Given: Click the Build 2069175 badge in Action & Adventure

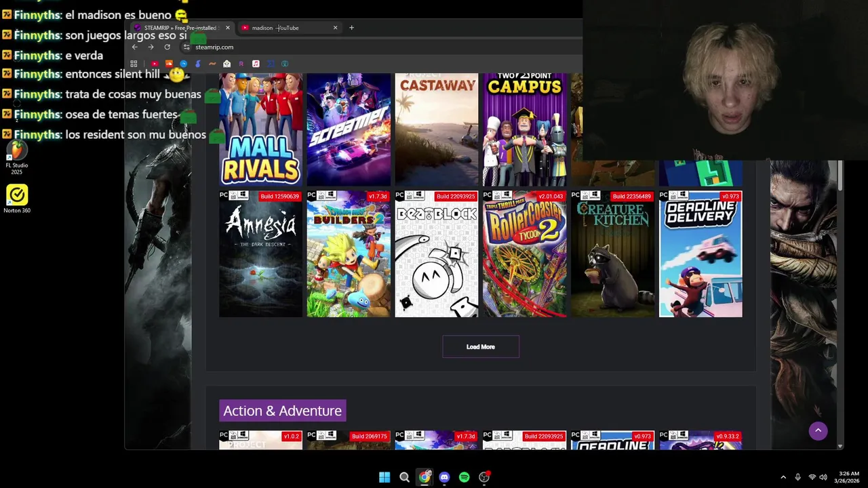Looking at the screenshot, I should [370, 436].
